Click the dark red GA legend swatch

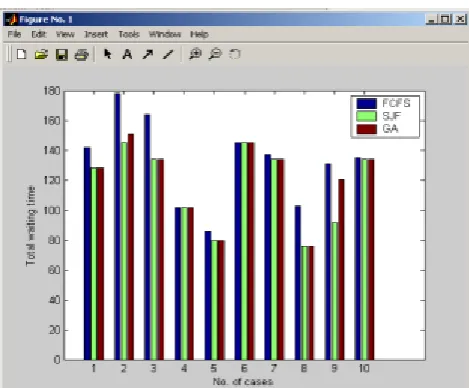click(x=366, y=129)
